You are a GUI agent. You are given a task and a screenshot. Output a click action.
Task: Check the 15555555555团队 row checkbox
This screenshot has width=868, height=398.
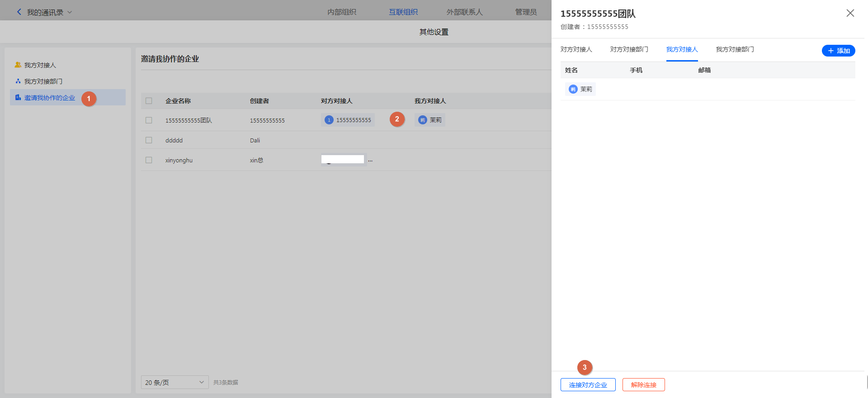(149, 120)
